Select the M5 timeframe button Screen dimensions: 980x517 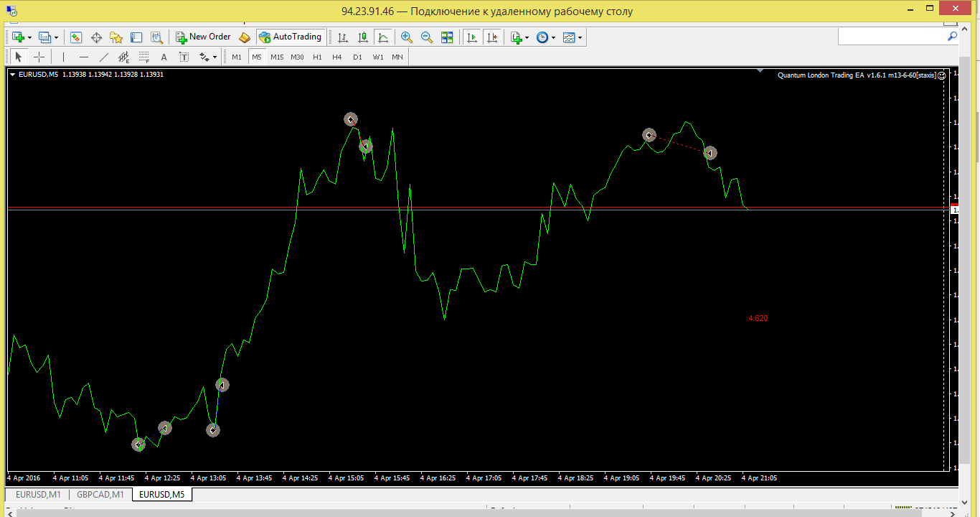pos(257,57)
